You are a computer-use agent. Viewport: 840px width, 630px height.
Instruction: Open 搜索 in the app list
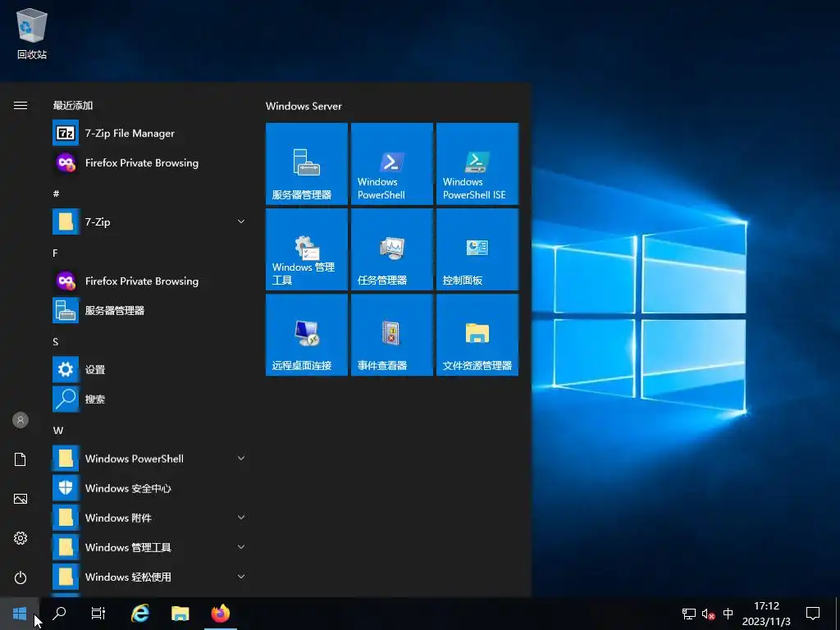[x=149, y=399]
